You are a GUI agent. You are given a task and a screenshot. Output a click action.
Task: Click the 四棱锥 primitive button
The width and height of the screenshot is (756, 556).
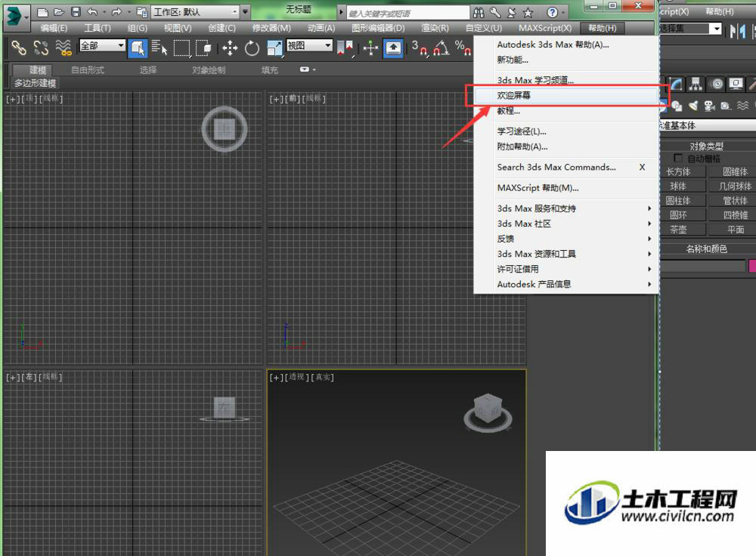[733, 215]
